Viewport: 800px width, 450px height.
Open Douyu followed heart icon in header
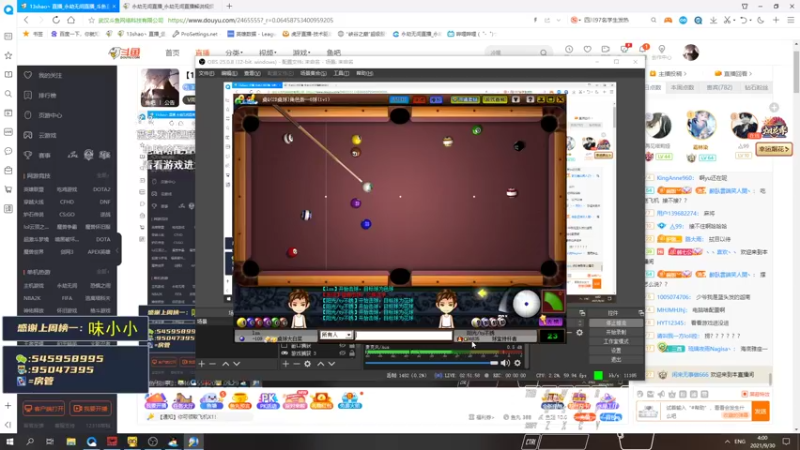pyautogui.click(x=587, y=49)
